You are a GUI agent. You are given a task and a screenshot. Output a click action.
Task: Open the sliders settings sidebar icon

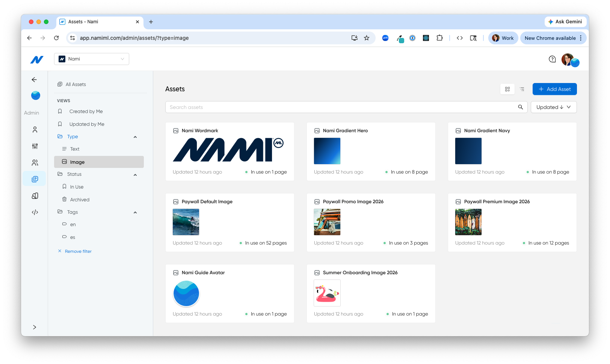35,146
